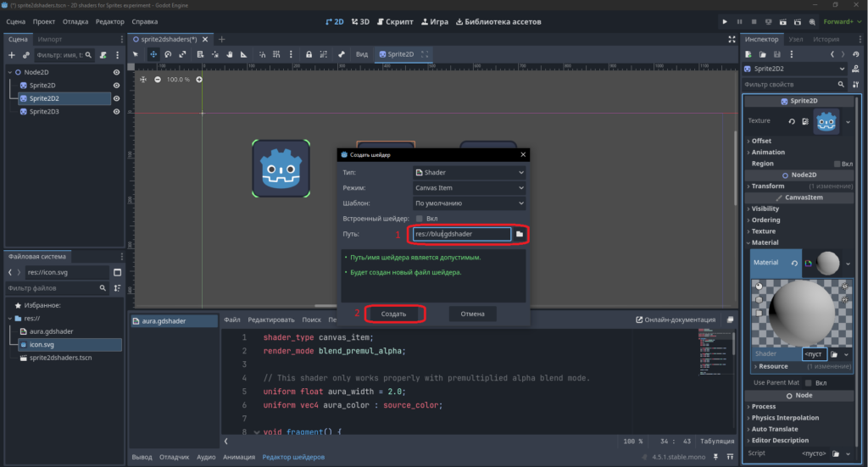Attach a script to the node in Scene dock
Screen dimensions: 868x467
click(103, 55)
